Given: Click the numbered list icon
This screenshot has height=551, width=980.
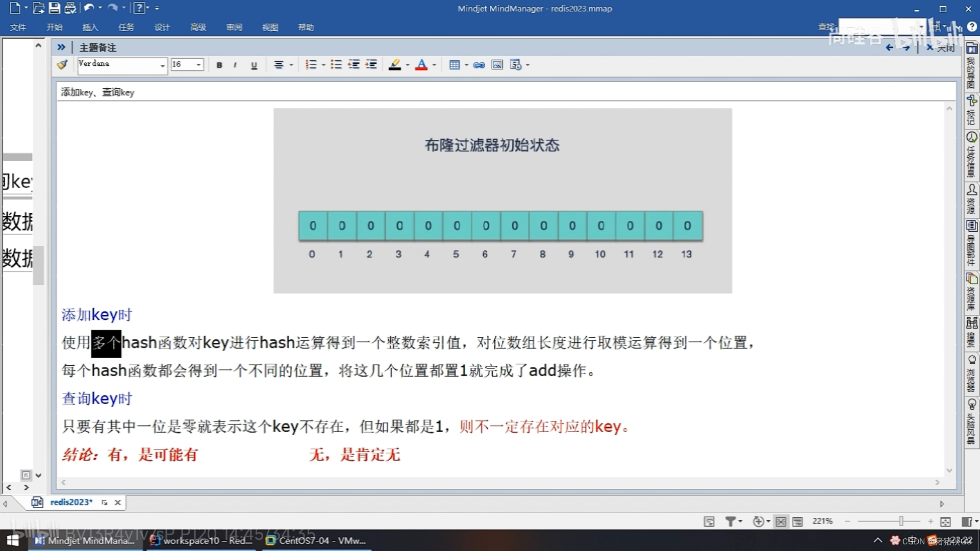Looking at the screenshot, I should pyautogui.click(x=311, y=64).
